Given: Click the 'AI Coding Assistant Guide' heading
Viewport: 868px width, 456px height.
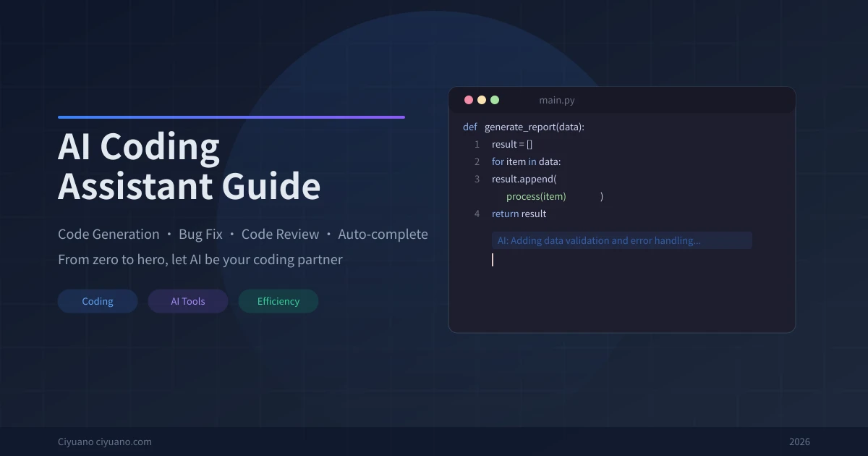Looking at the screenshot, I should point(190,166).
